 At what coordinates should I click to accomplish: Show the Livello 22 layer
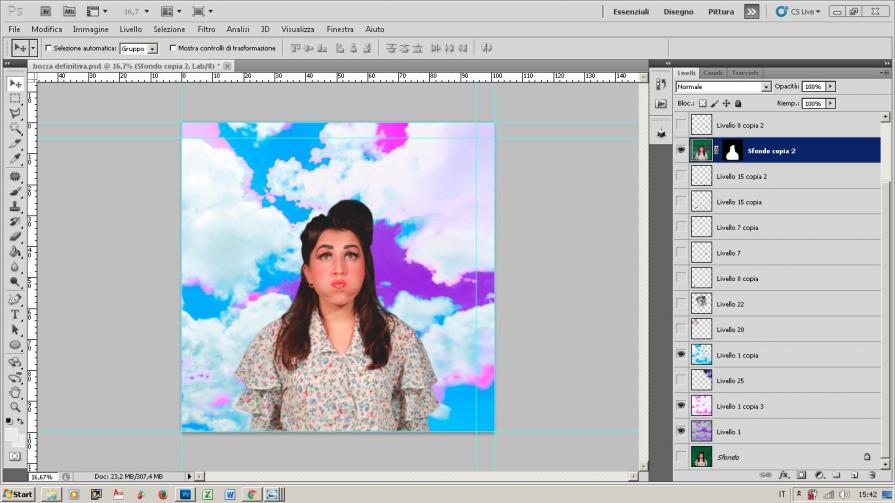[x=681, y=303]
